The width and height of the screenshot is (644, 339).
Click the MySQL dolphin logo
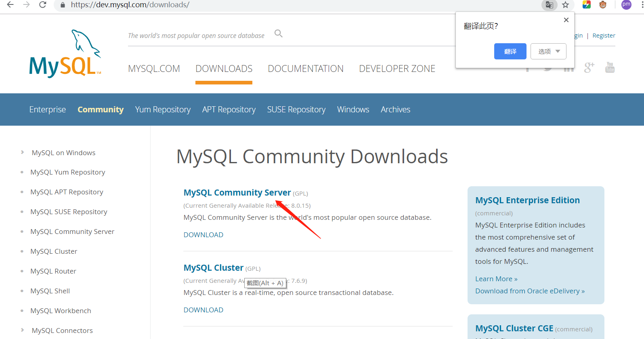click(65, 53)
